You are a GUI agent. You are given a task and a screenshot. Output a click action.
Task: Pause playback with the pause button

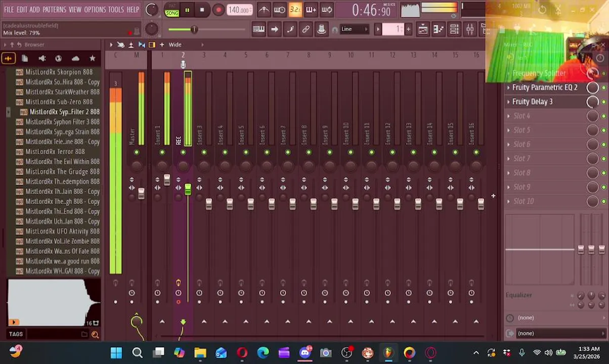point(187,10)
